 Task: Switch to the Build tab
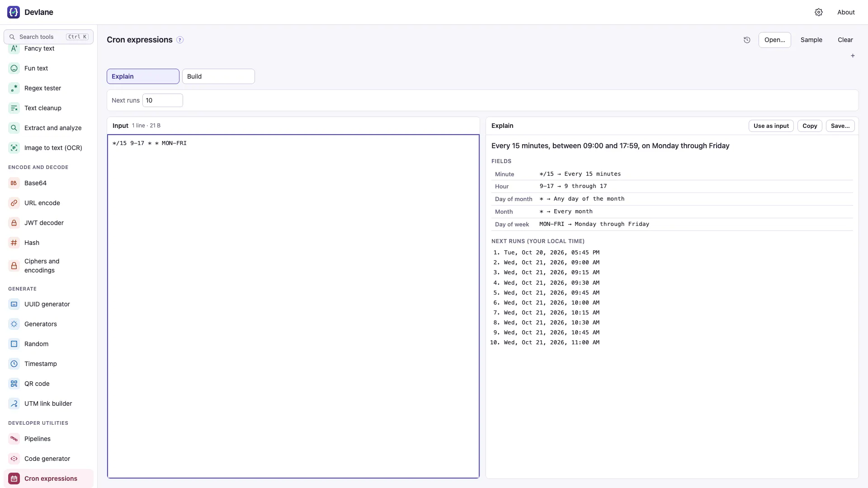tap(218, 76)
